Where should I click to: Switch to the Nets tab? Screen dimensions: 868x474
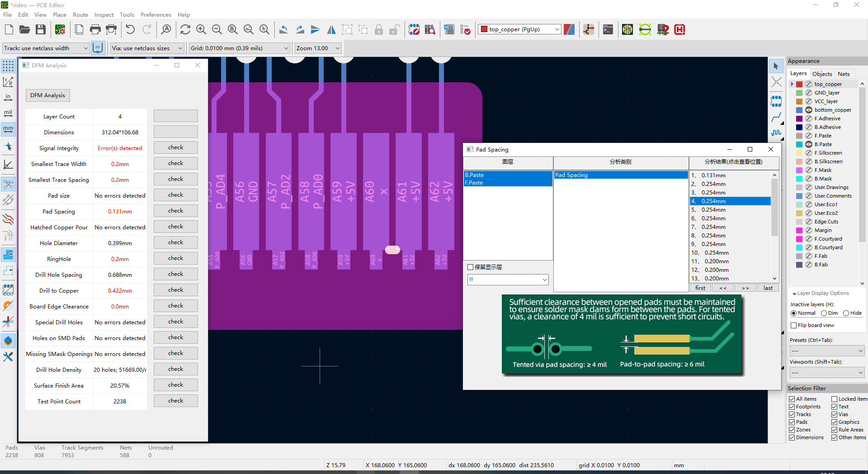pyautogui.click(x=844, y=74)
